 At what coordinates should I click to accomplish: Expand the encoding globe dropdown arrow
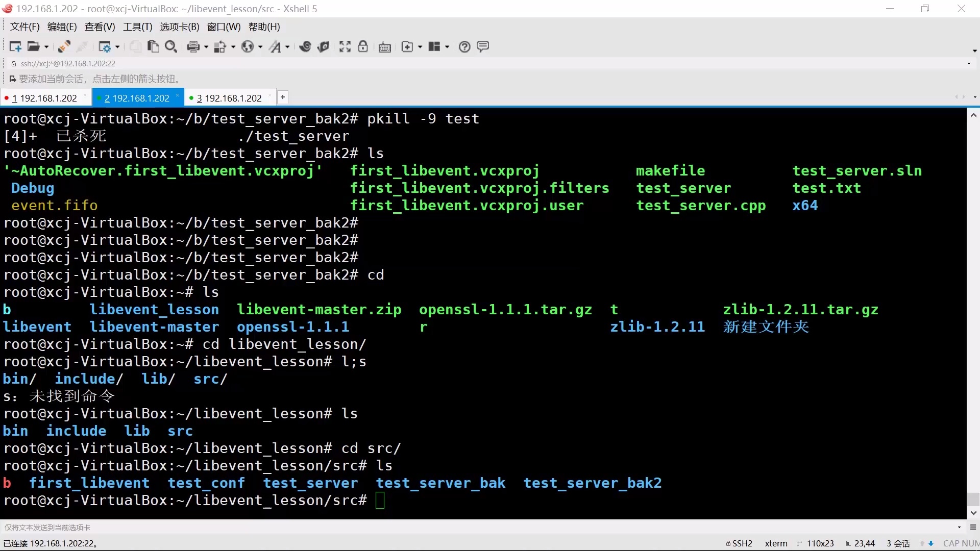pos(260,47)
